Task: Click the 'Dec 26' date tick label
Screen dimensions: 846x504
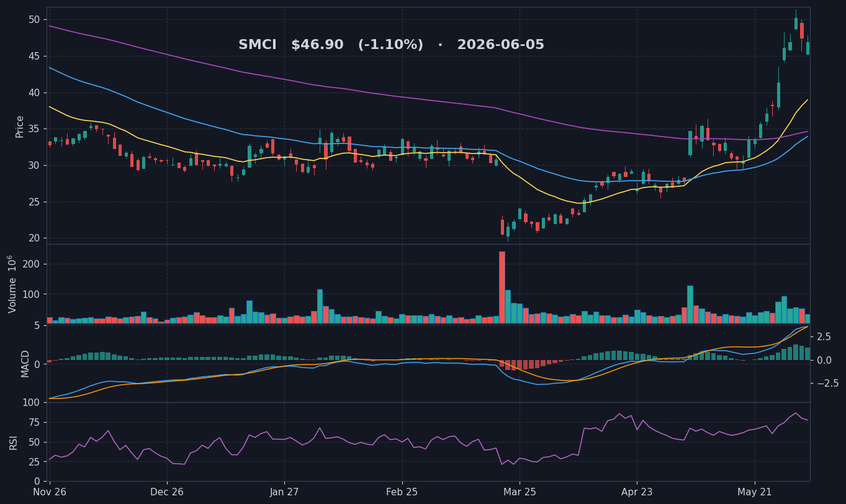Action: tap(167, 492)
